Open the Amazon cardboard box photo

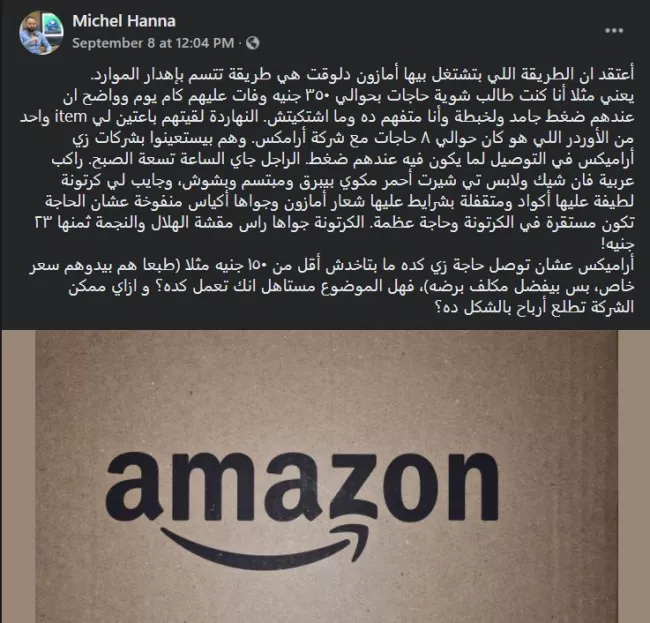pos(326,476)
